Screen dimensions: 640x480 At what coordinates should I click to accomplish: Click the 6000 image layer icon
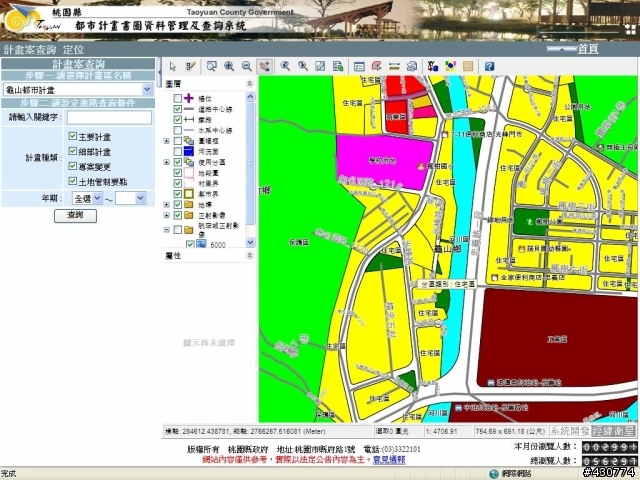click(x=201, y=245)
